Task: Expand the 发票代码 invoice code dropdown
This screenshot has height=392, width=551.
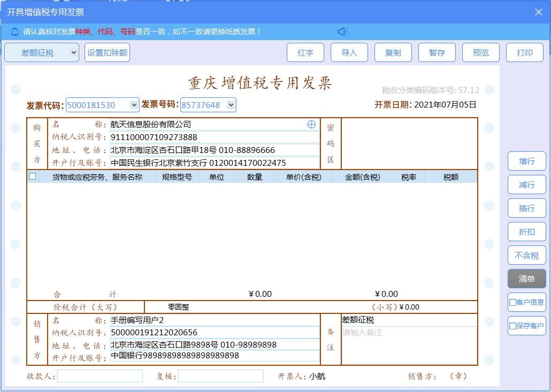Action: click(x=135, y=105)
